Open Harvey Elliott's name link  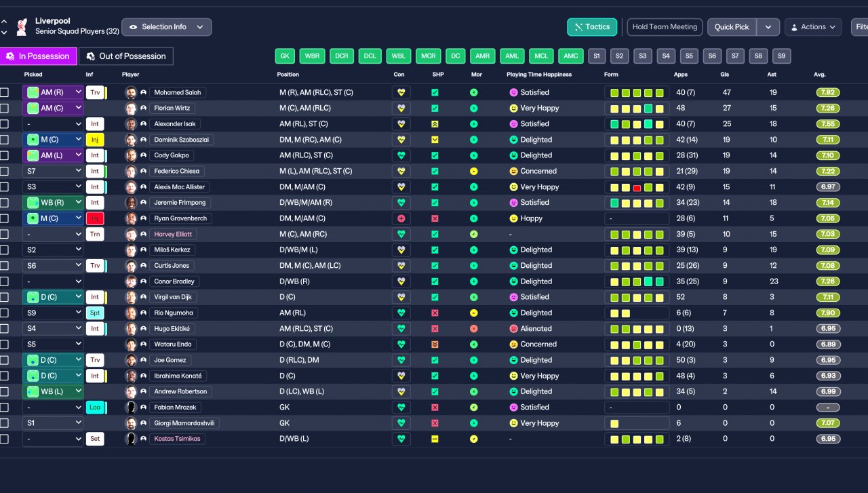(173, 234)
